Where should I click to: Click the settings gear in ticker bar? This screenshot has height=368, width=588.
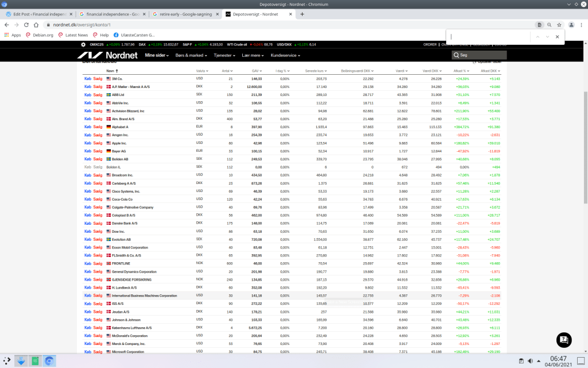point(83,44)
